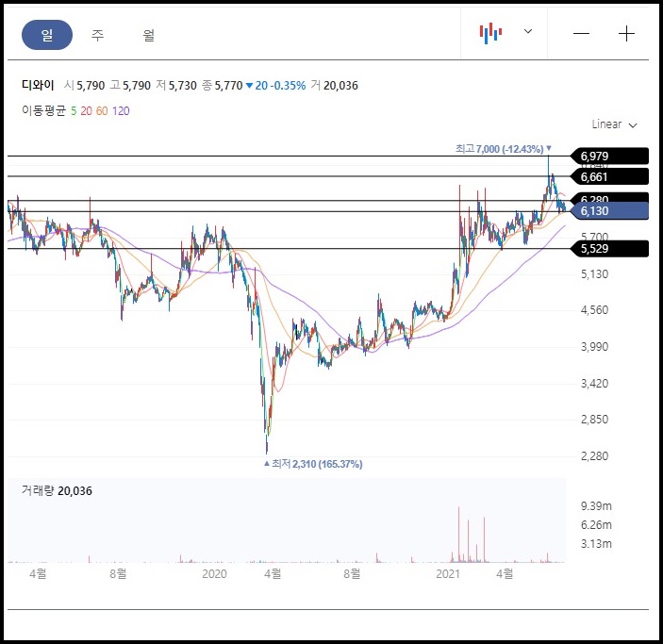Switch to the 월 (monthly) tab
663x644 pixels.
(x=148, y=35)
